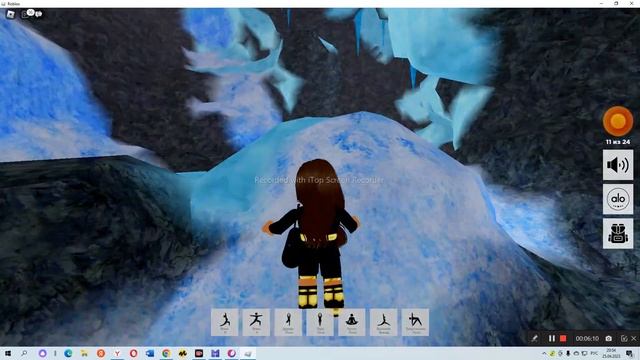640x360 pixels.
Task: Open the Windows Start menu
Action: coord(8,353)
